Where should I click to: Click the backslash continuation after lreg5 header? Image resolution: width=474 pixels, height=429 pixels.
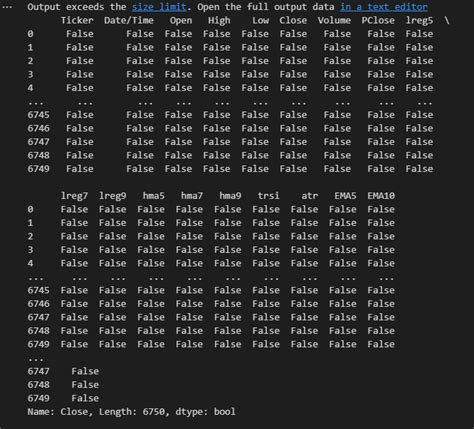pos(447,20)
